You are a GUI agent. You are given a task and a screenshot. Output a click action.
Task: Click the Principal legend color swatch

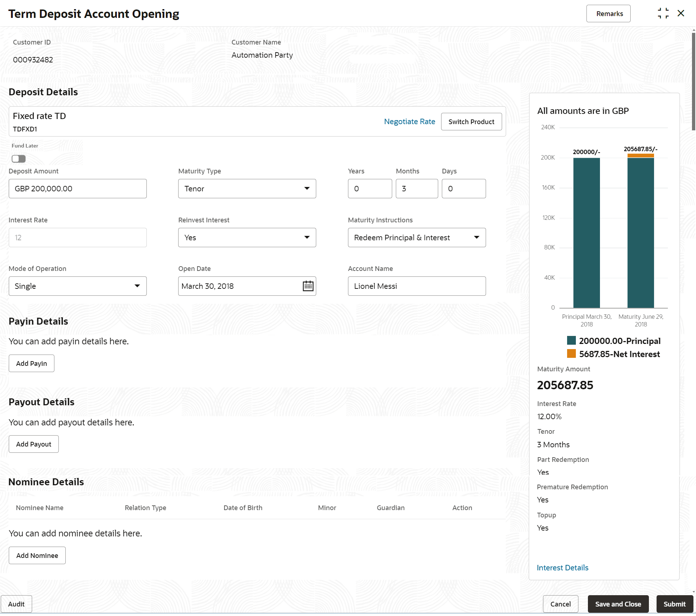(x=571, y=341)
